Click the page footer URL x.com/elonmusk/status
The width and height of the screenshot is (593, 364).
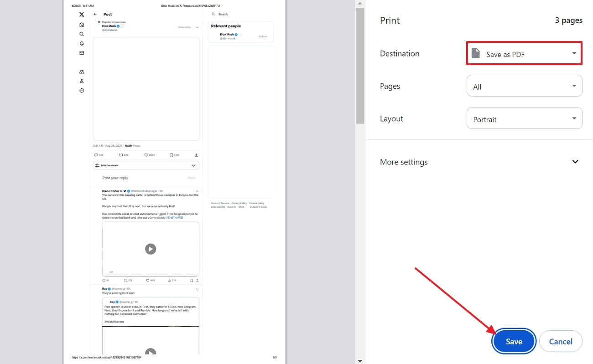107,358
